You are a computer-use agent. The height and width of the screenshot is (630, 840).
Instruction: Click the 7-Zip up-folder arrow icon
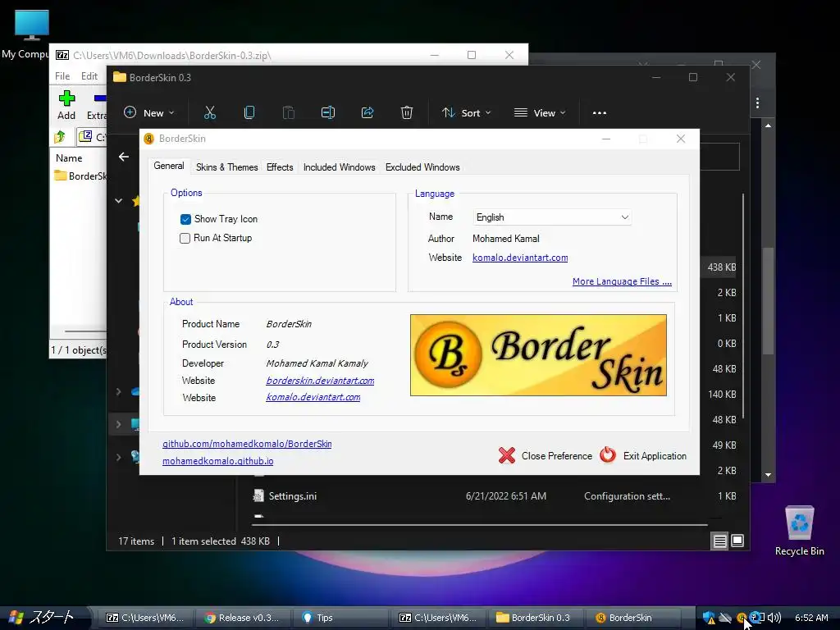pyautogui.click(x=60, y=137)
